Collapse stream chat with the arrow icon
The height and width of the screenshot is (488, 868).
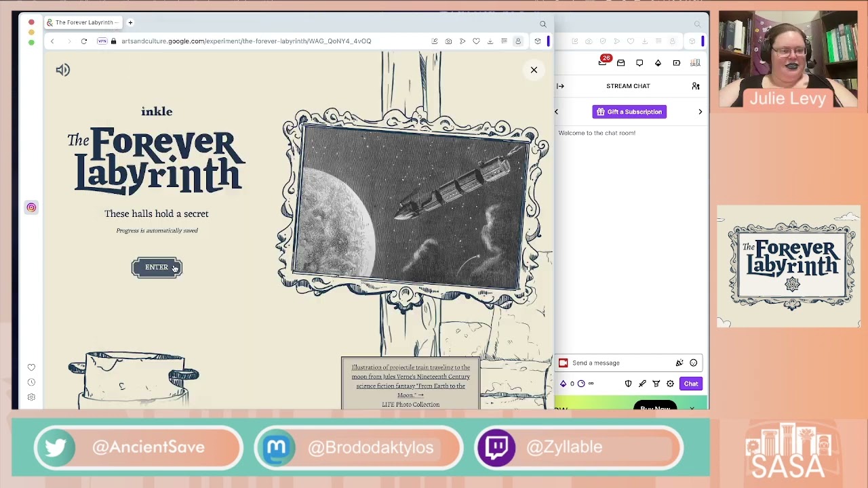point(560,86)
